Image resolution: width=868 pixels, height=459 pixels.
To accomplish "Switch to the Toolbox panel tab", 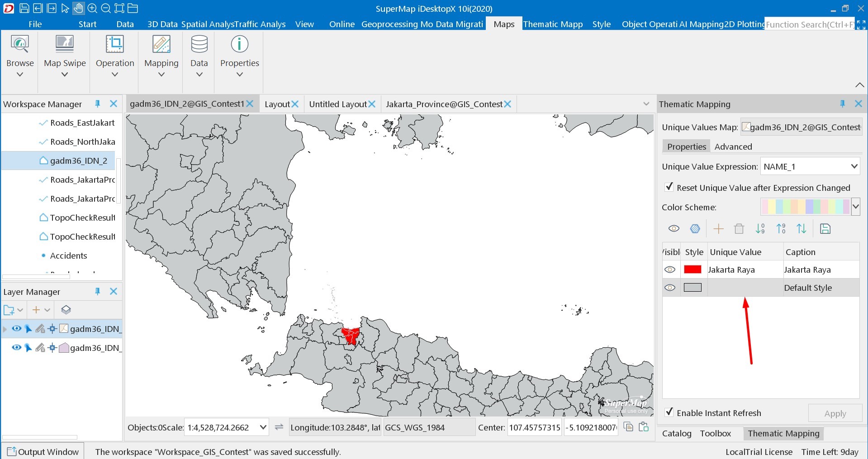I will click(x=716, y=433).
